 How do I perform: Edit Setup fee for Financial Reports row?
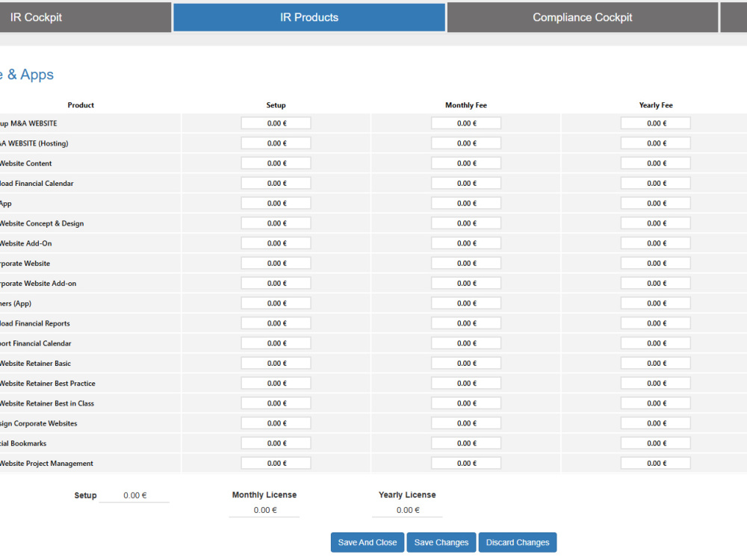coord(276,323)
